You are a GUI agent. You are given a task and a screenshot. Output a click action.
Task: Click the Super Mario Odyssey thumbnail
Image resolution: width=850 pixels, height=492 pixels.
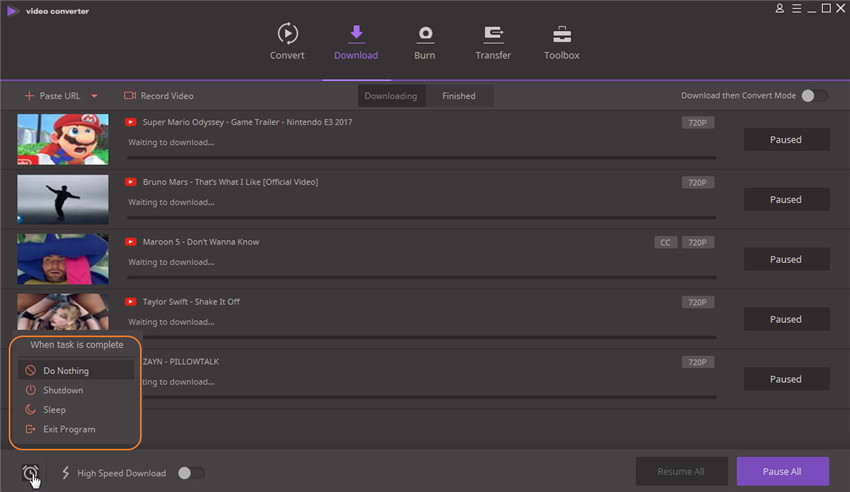coord(63,139)
